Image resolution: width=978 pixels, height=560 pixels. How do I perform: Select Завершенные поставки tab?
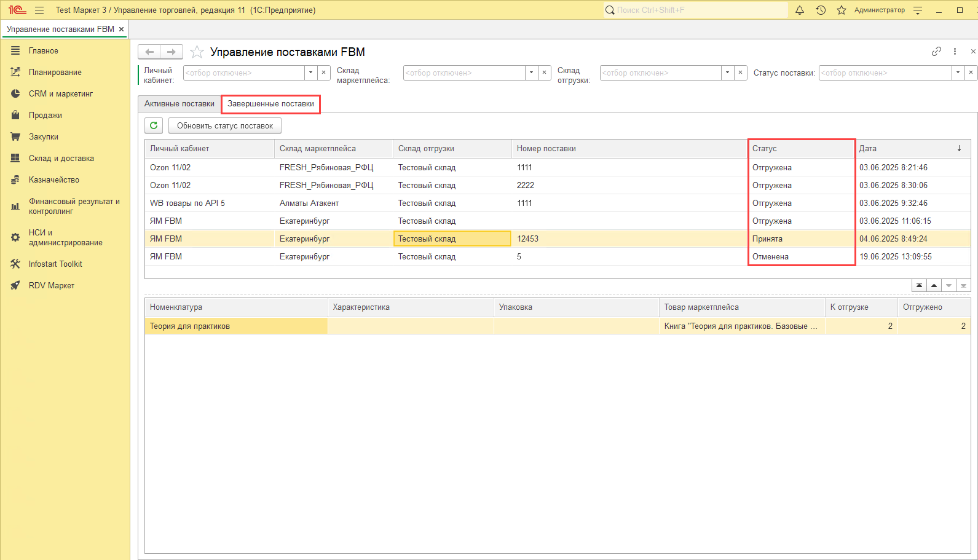pos(270,104)
